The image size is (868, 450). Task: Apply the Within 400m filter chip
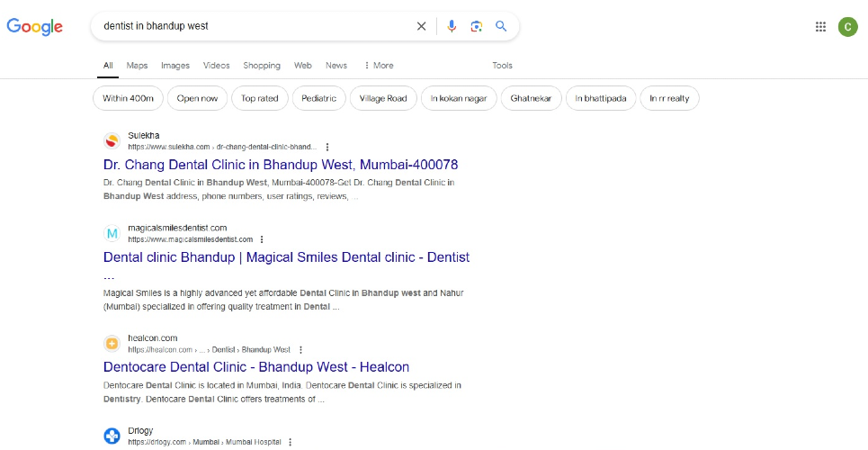pos(128,98)
